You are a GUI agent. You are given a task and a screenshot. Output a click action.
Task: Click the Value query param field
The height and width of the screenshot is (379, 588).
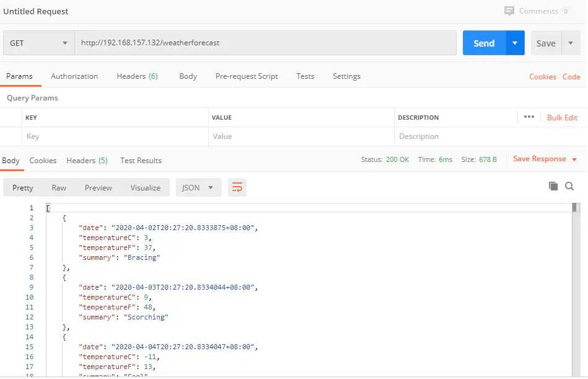click(301, 136)
